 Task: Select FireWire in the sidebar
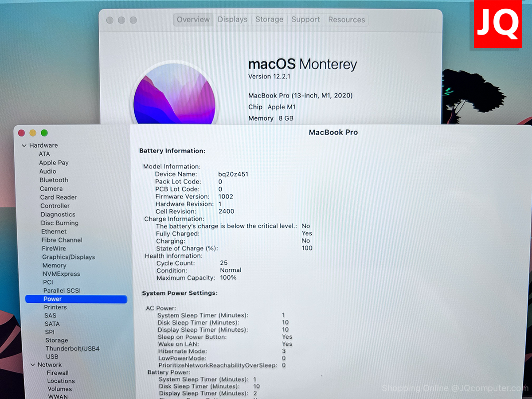pyautogui.click(x=54, y=249)
